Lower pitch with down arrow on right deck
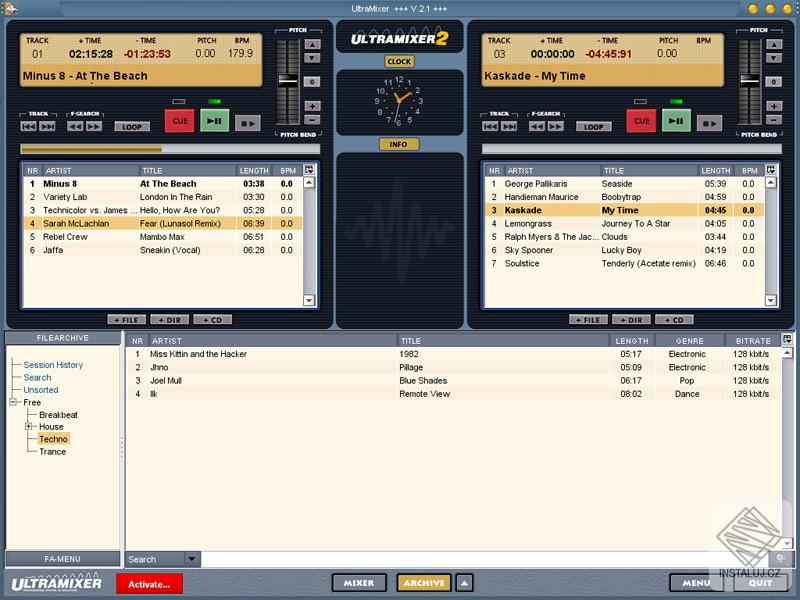Viewport: 800px width, 600px height. (774, 58)
